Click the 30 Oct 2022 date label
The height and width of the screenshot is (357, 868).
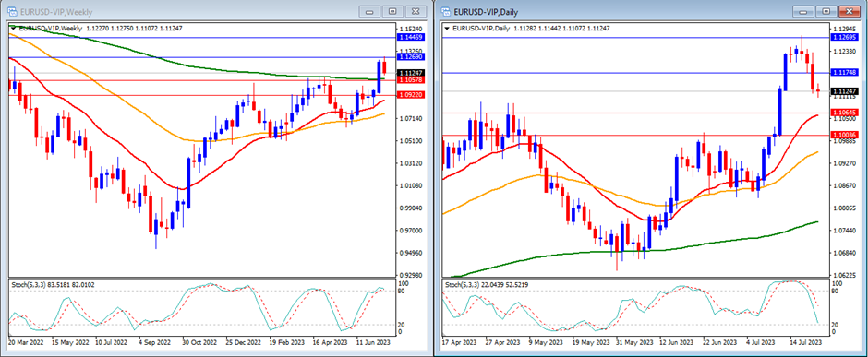(199, 342)
